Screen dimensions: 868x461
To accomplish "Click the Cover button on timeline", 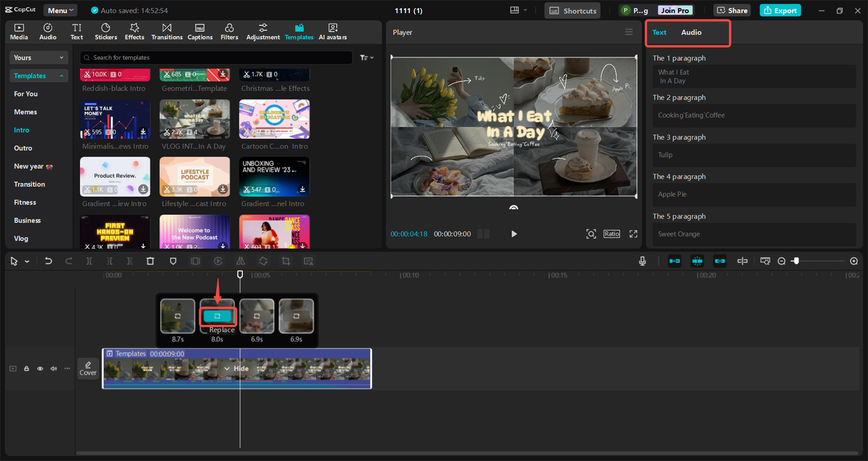I will click(88, 368).
